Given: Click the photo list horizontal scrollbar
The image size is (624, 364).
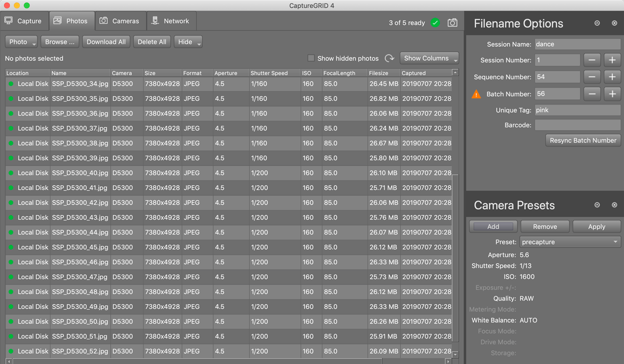Looking at the screenshot, I should (198, 361).
